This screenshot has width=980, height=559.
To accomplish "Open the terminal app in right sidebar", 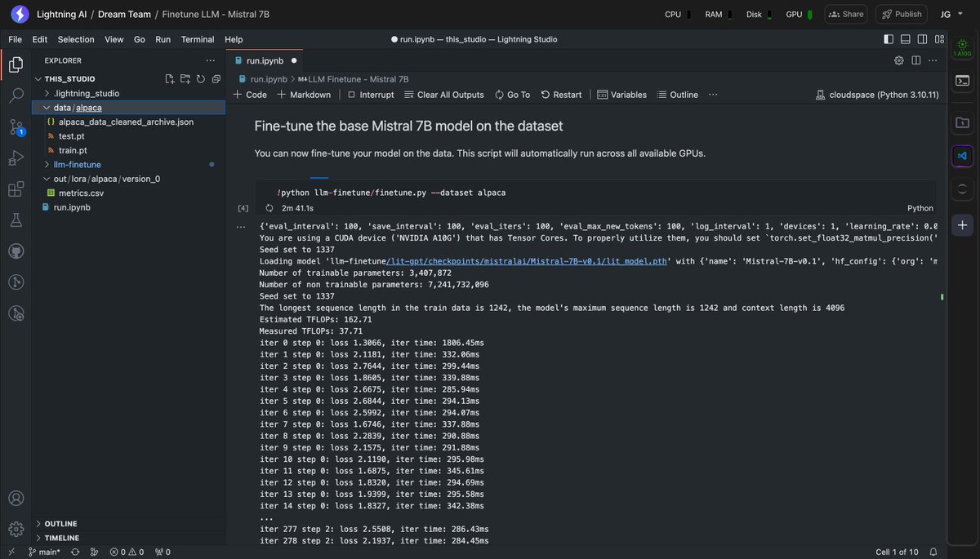I will [x=963, y=80].
